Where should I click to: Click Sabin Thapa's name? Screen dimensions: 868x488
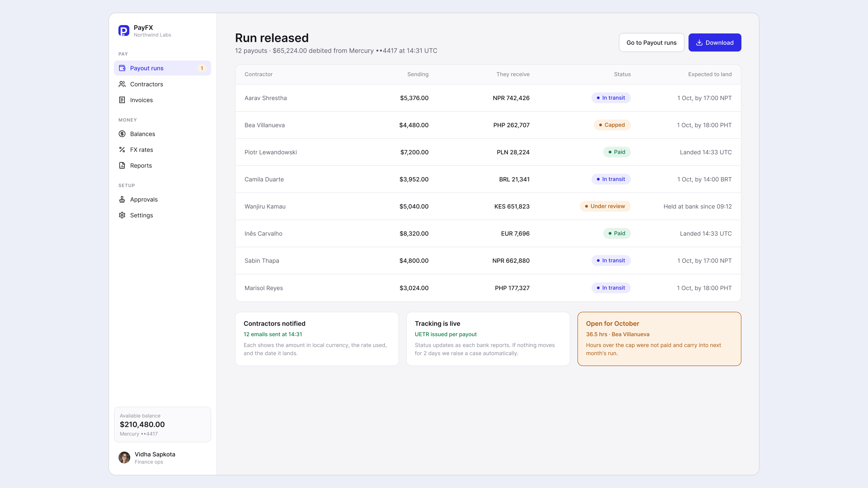tap(262, 261)
